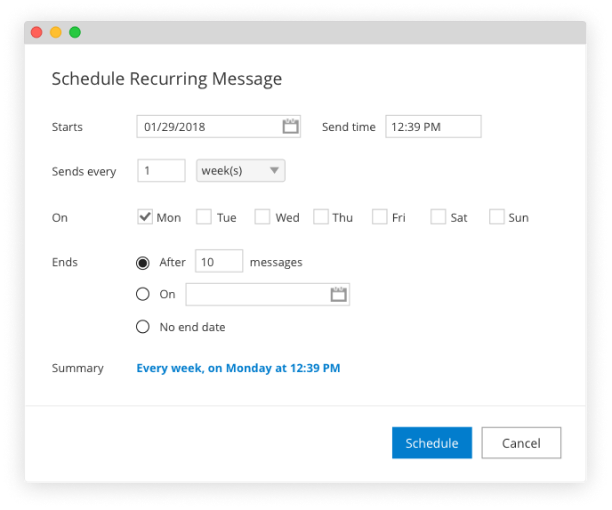Click the empty Ends On date field
The width and height of the screenshot is (612, 510).
268,294
